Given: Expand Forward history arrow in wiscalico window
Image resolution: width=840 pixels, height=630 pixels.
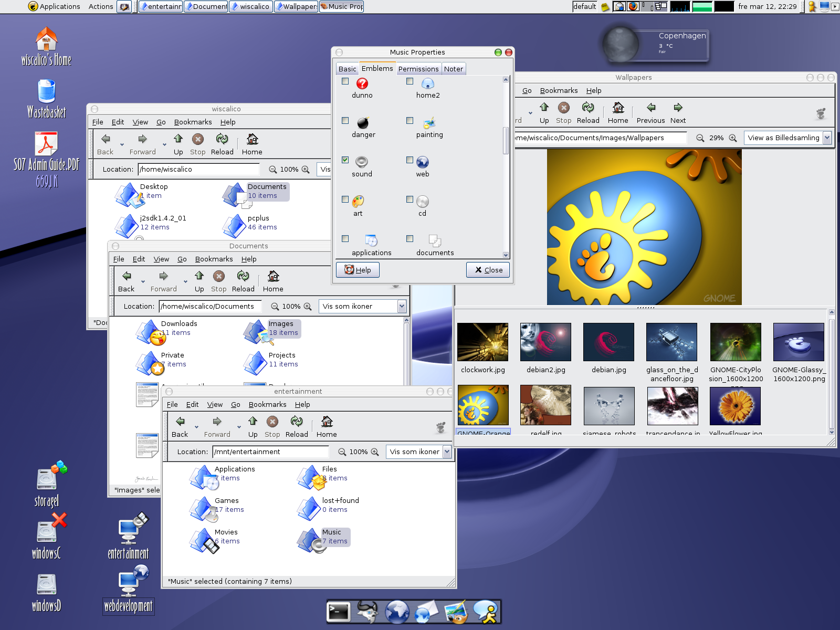Looking at the screenshot, I should point(164,144).
